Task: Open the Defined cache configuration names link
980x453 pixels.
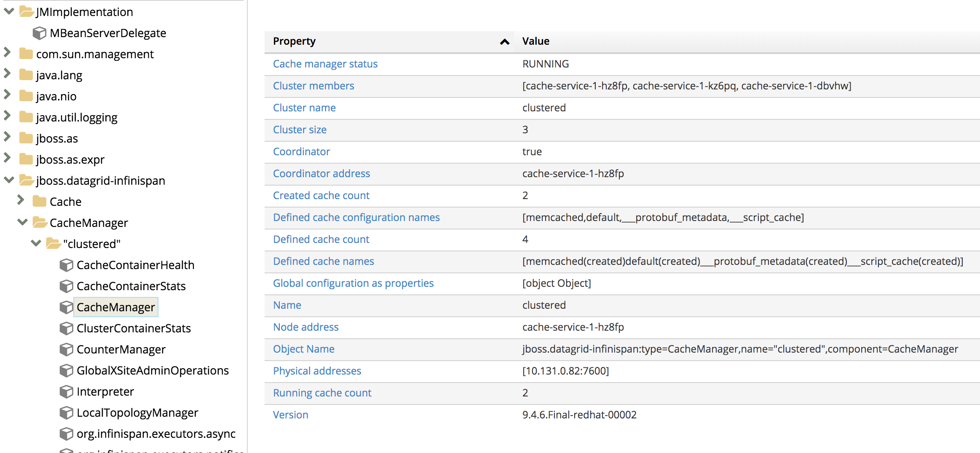Action: click(356, 217)
